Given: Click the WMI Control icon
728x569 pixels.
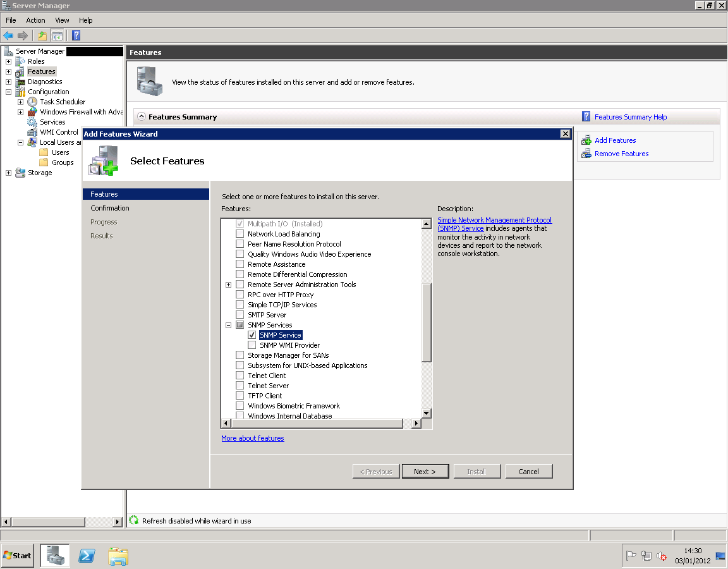Looking at the screenshot, I should [x=32, y=132].
